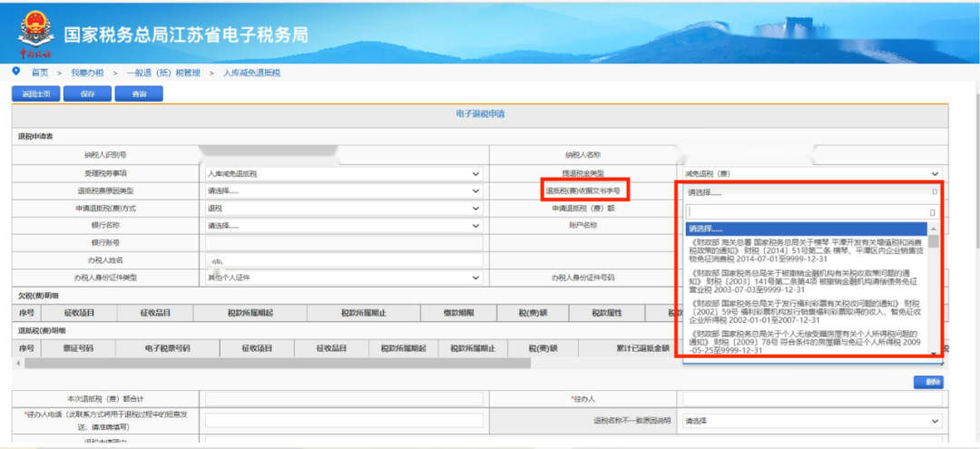
Task: Open the 提退税金类型 dropdown
Action: pyautogui.click(x=812, y=173)
